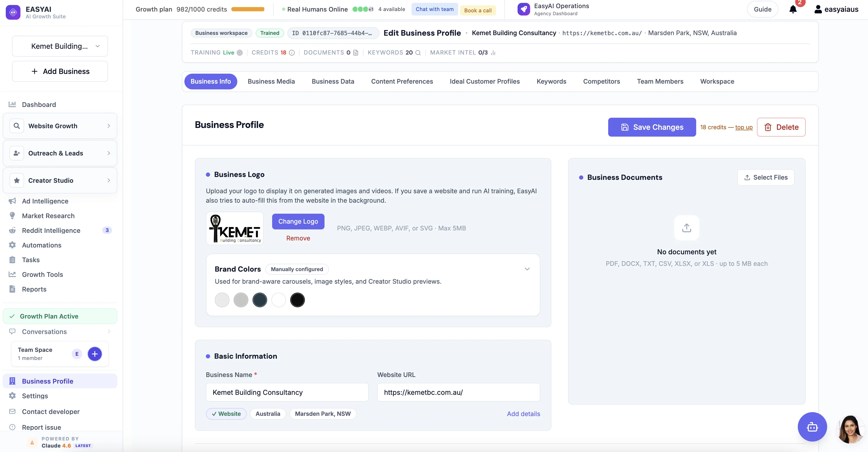Viewport: 868px width, 452px height.
Task: Switch to the Business Data tab
Action: point(333,81)
